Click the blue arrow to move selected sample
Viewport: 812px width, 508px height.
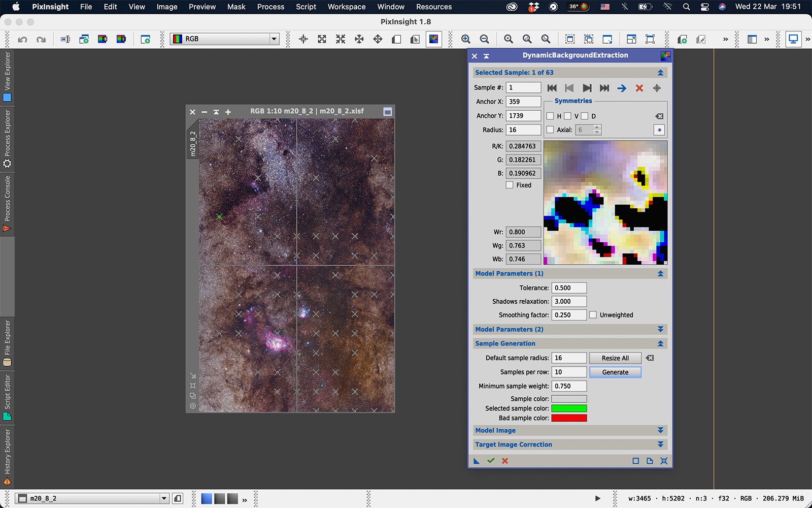[x=622, y=88]
